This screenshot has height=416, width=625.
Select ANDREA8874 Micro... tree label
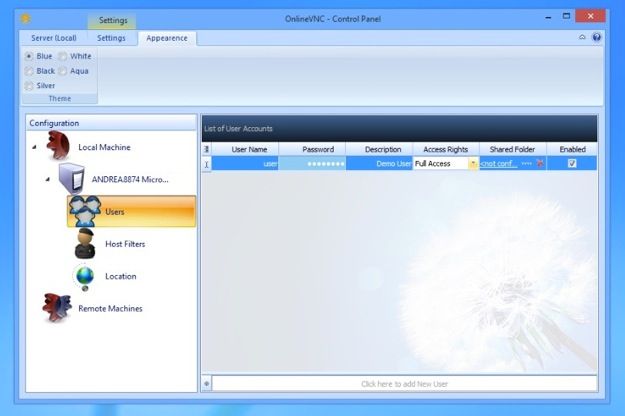coord(130,179)
